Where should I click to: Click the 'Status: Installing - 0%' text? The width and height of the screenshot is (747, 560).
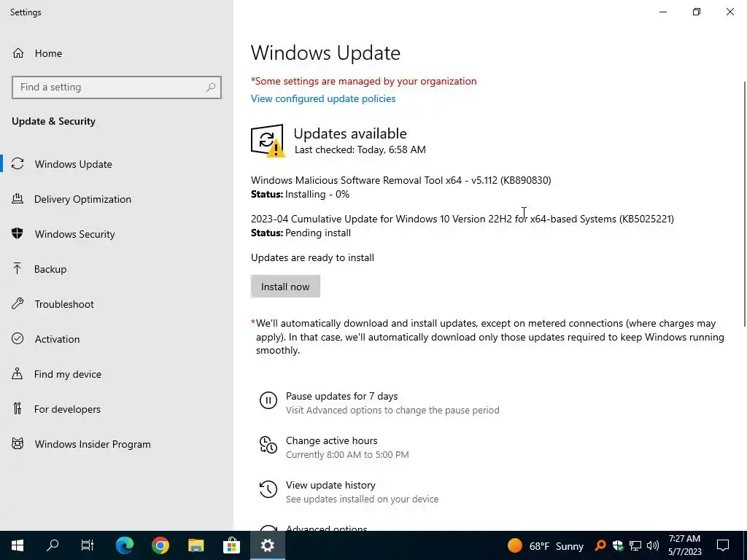300,194
